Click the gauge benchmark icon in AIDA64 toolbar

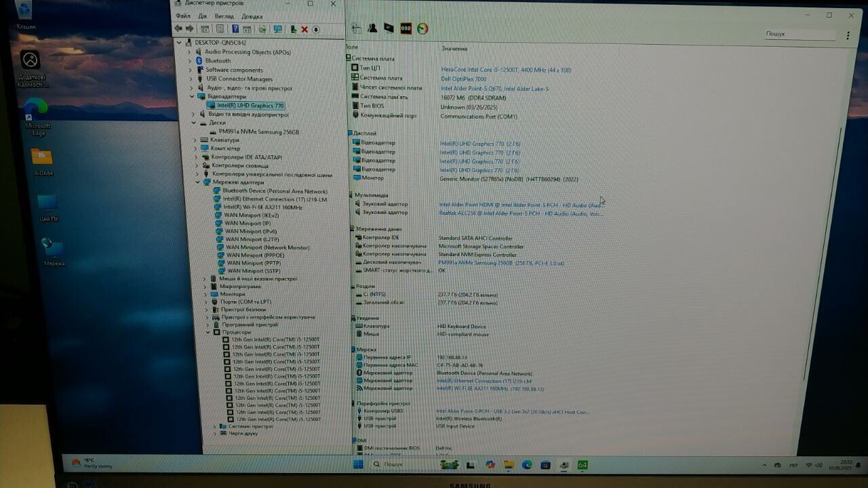click(x=422, y=28)
